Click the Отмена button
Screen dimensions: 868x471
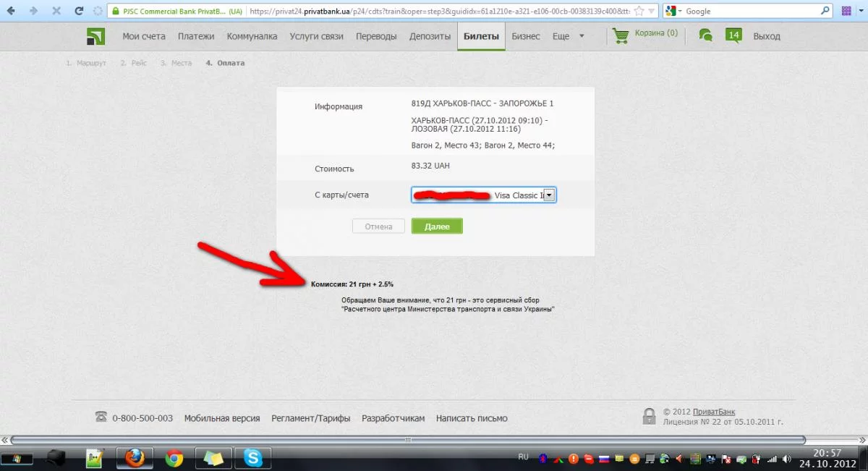378,226
